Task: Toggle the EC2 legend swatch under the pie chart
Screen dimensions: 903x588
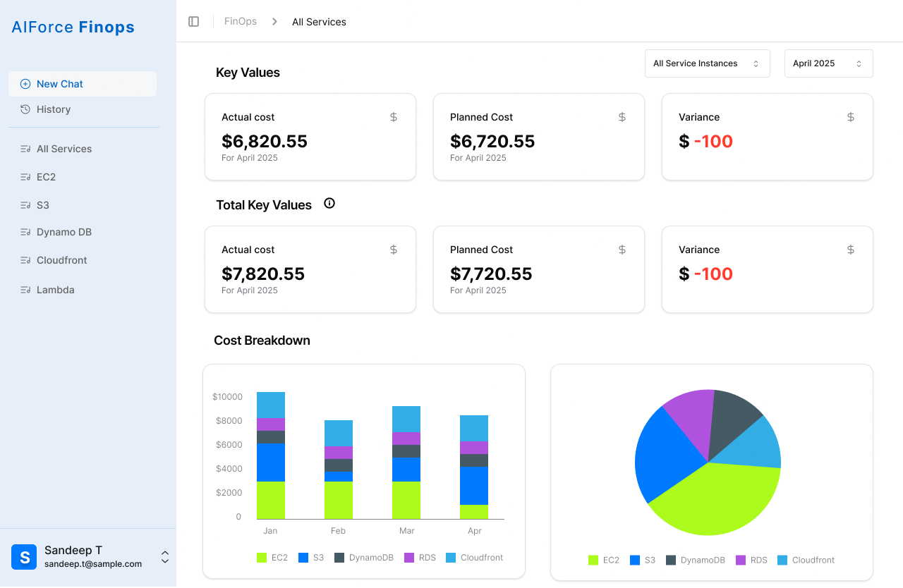Action: click(x=593, y=561)
